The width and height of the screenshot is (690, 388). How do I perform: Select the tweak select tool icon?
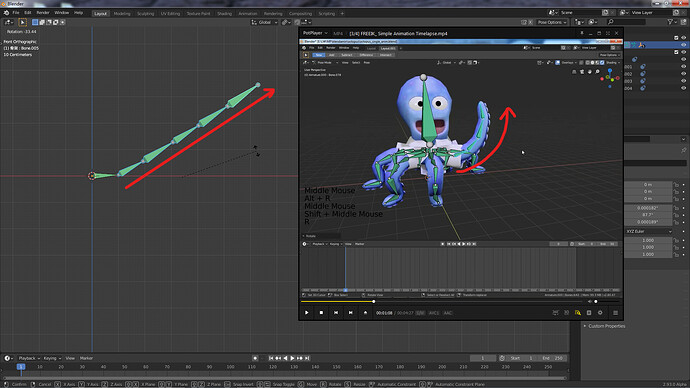click(x=22, y=22)
